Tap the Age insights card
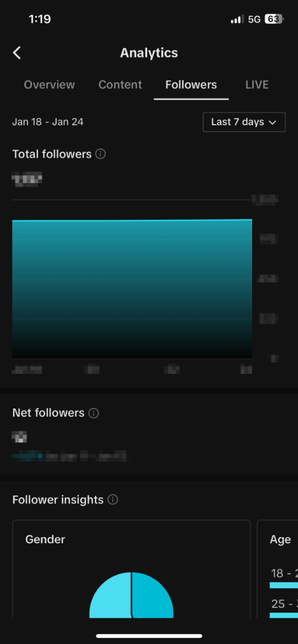Image resolution: width=298 pixels, height=644 pixels. (278, 569)
